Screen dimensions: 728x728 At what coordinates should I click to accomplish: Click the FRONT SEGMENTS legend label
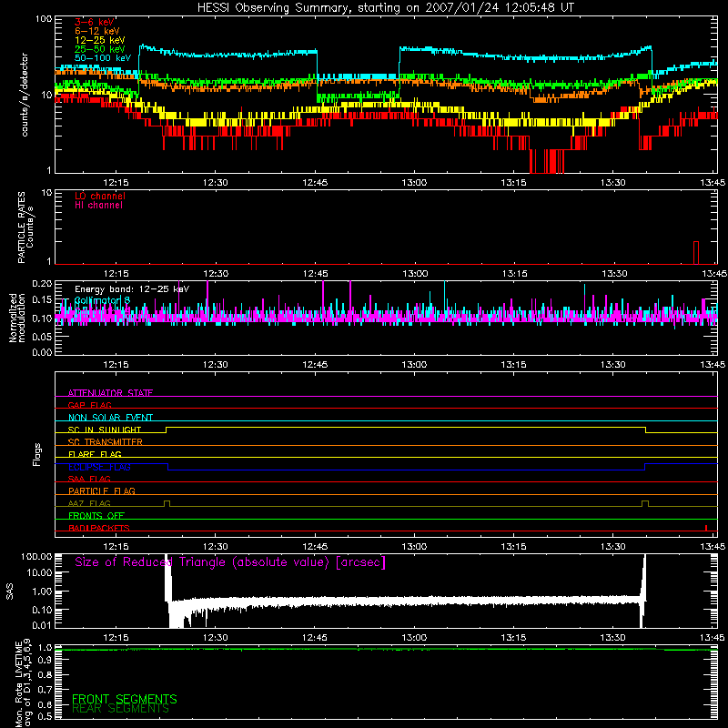(125, 699)
